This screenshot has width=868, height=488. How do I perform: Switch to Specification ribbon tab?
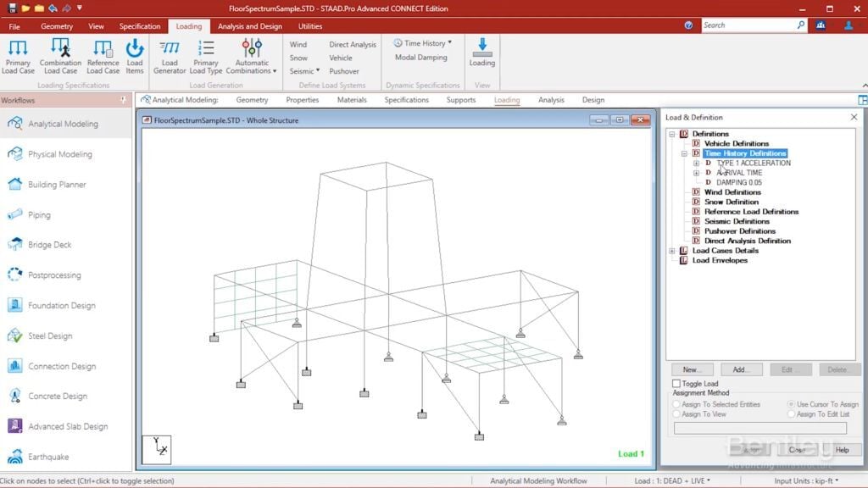coord(140,26)
